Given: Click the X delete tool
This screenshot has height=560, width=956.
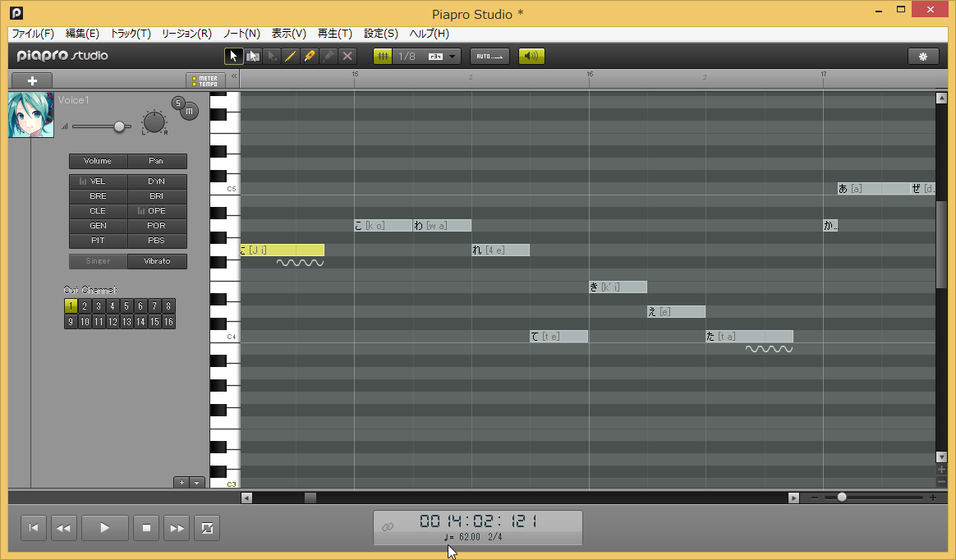Looking at the screenshot, I should [x=347, y=56].
